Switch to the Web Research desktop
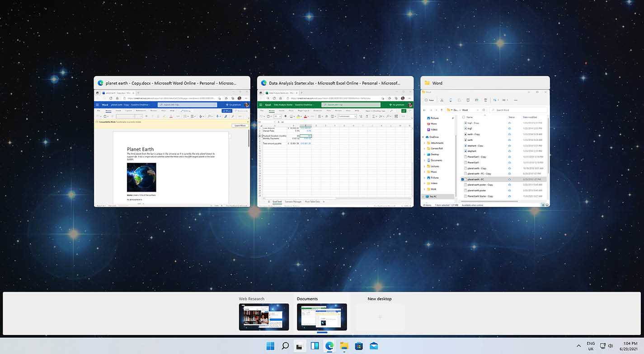This screenshot has height=354, width=644. click(264, 317)
